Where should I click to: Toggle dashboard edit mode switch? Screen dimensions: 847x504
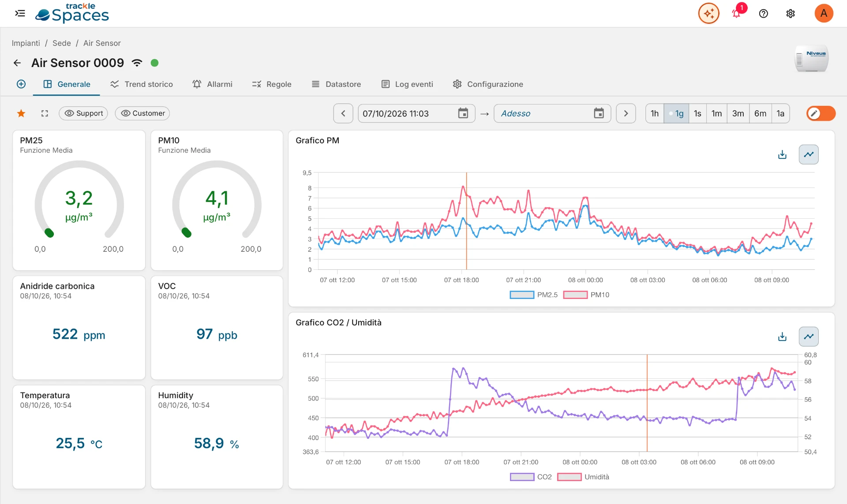(x=821, y=113)
